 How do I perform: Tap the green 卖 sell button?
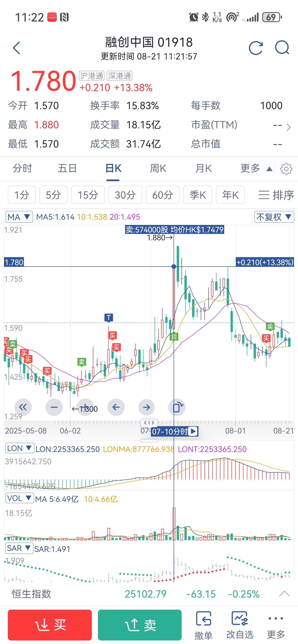(x=140, y=625)
